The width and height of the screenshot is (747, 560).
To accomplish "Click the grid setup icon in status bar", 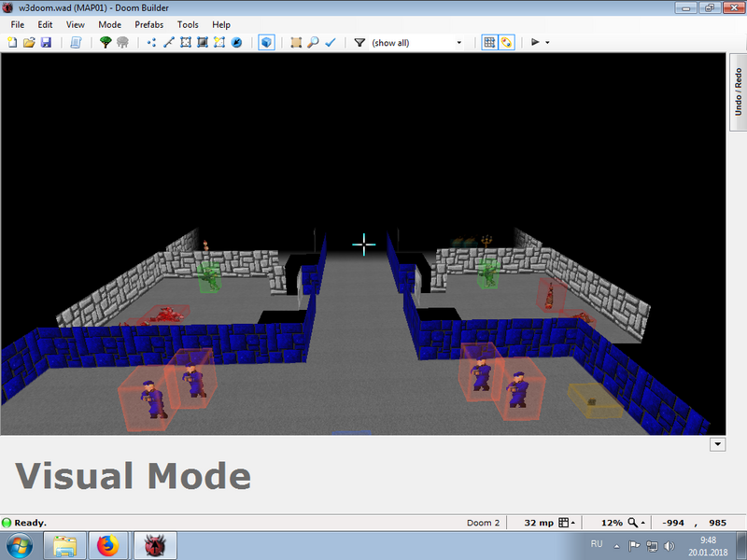I will (564, 523).
